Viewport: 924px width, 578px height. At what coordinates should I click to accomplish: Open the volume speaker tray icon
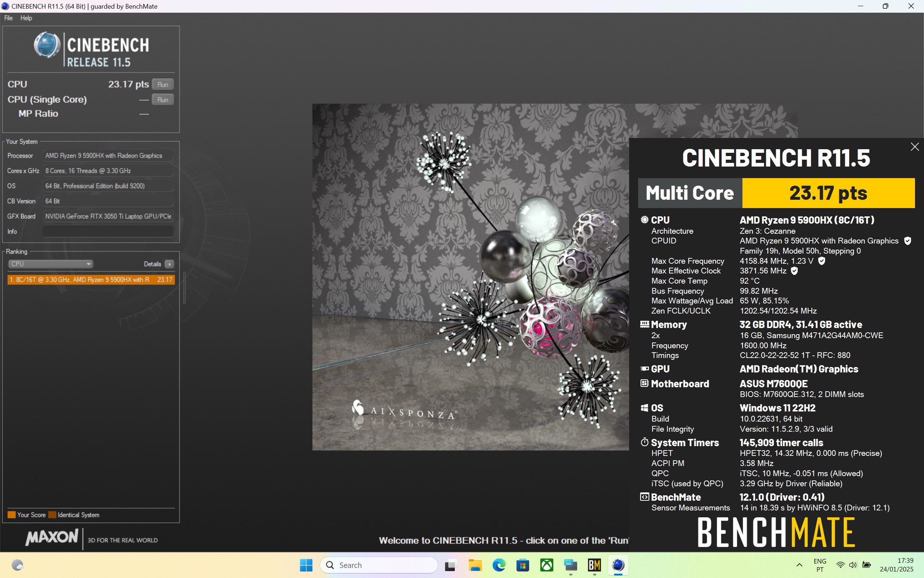point(853,565)
